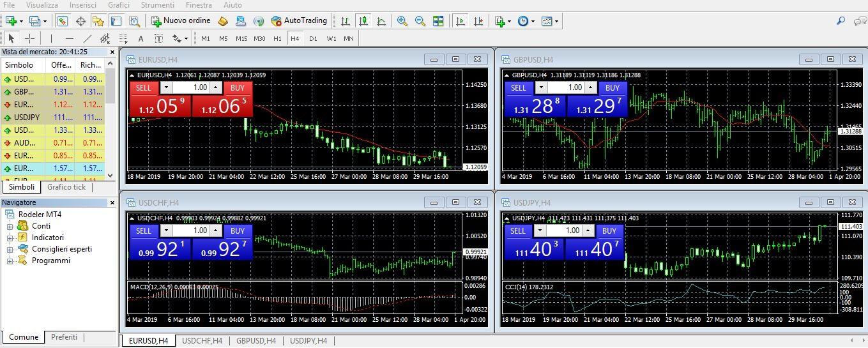Select the crosshair cursor tool
The width and height of the screenshot is (868, 348).
pyautogui.click(x=29, y=38)
